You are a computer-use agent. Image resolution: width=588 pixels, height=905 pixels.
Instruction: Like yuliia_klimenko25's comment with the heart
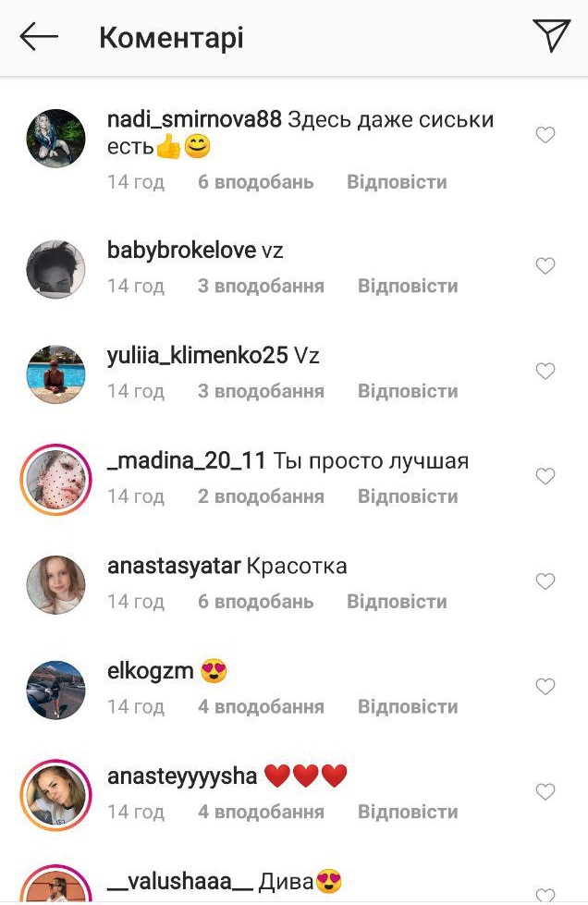(545, 371)
